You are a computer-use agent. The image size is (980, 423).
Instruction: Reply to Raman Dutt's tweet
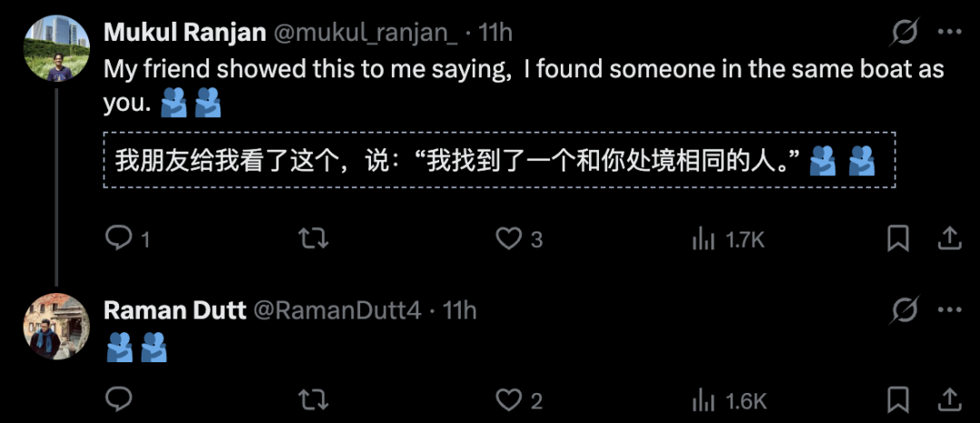120,399
